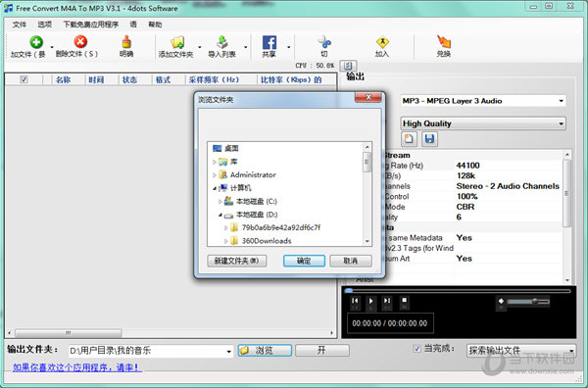This screenshot has height=388, width=588.
Task: Click the 比特率 (Kbps) column header
Action: point(291,79)
